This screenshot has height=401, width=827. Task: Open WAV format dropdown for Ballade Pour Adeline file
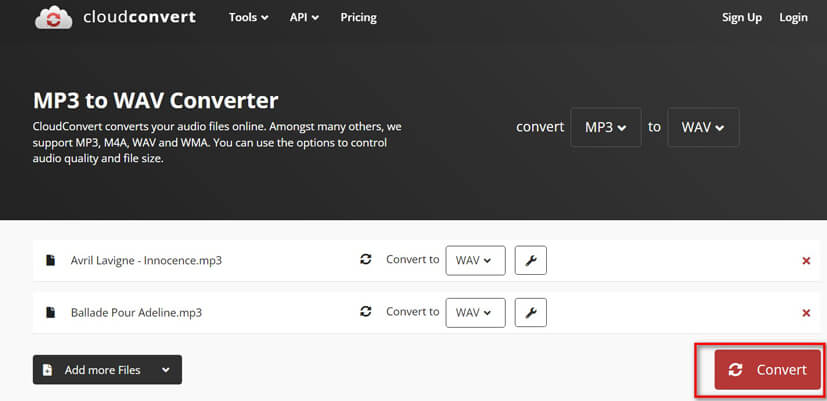tap(475, 312)
